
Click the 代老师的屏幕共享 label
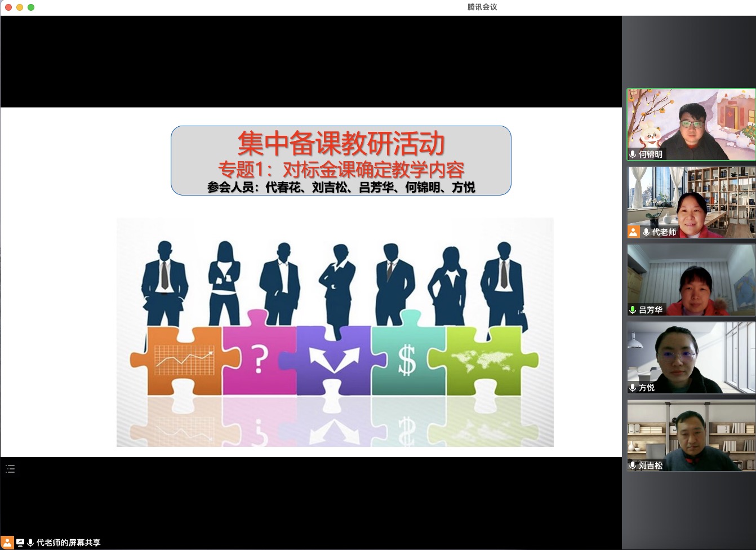coord(68,543)
